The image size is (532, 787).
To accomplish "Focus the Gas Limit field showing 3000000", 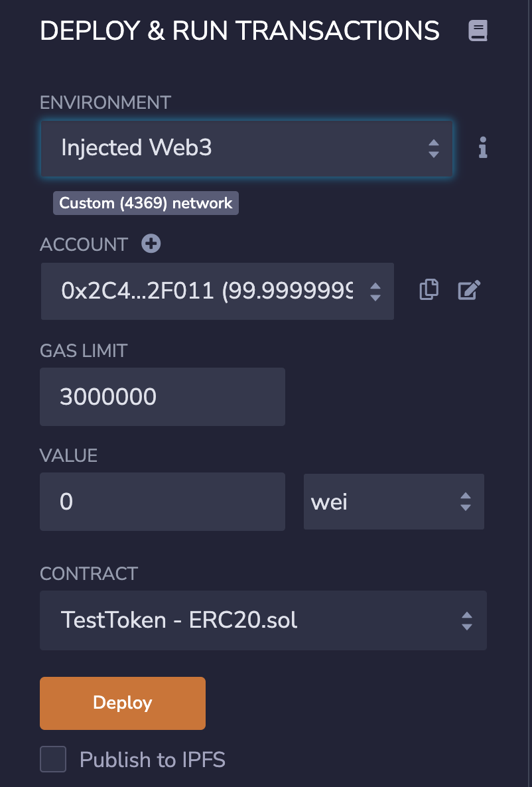I will (163, 397).
